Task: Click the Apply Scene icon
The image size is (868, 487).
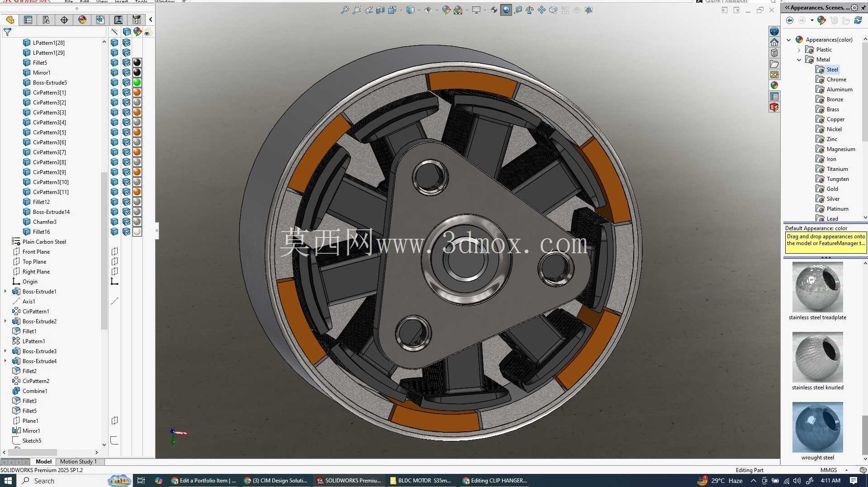Action: (x=458, y=10)
